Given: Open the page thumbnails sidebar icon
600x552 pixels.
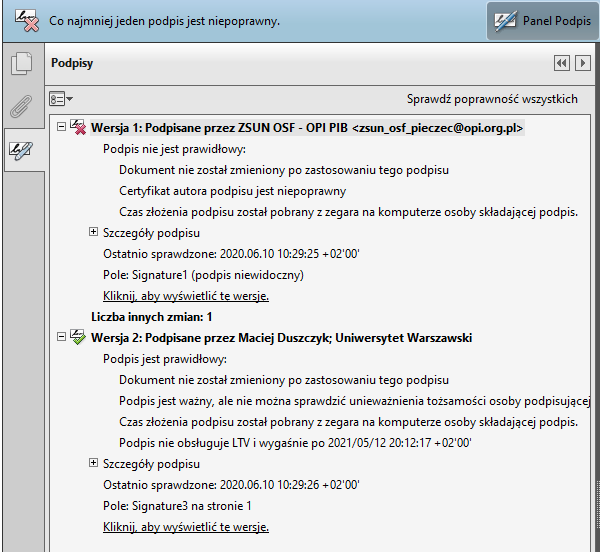Looking at the screenshot, I should [21, 66].
